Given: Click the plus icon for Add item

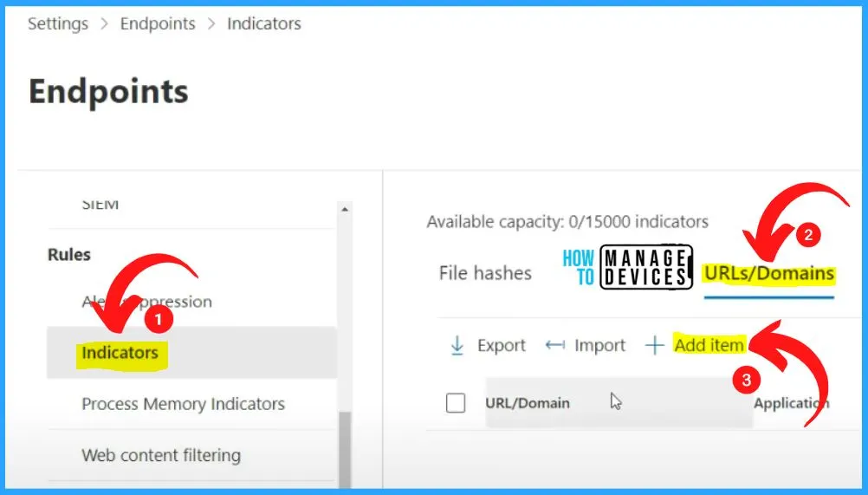Looking at the screenshot, I should 654,345.
